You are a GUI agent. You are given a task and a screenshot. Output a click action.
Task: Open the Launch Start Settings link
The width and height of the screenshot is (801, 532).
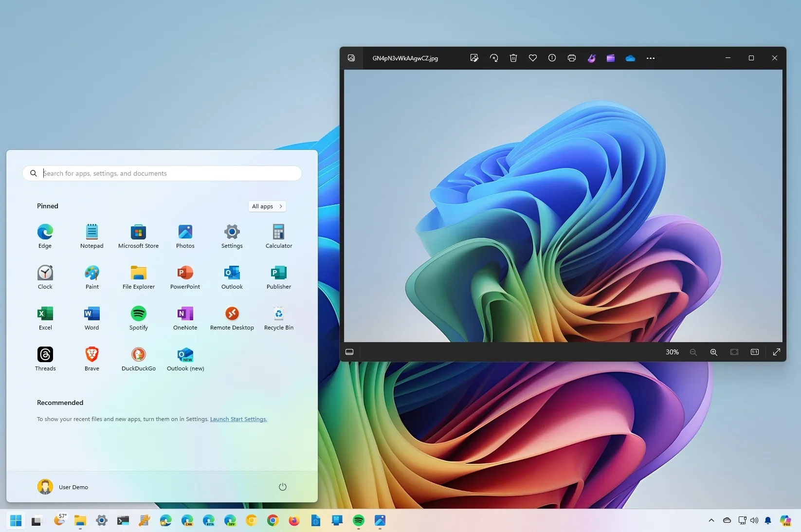click(x=238, y=419)
